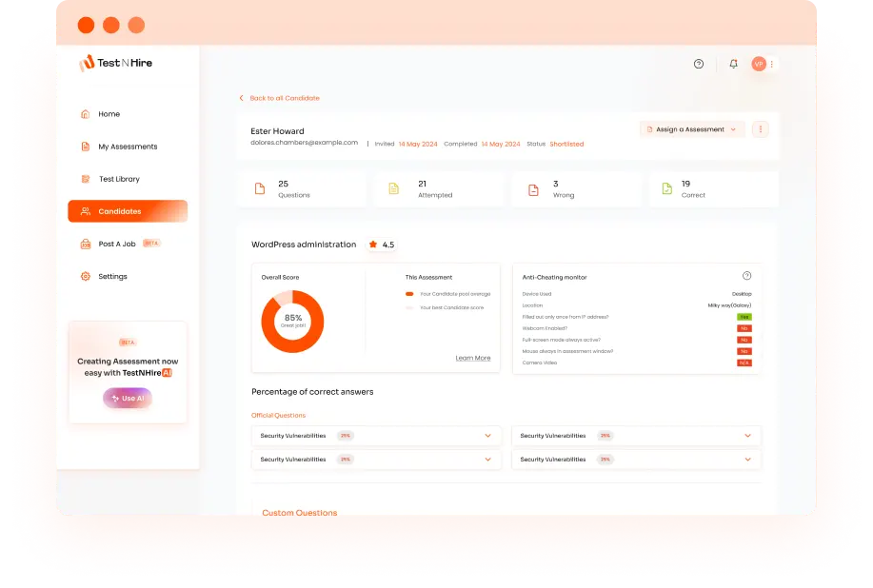Viewport: 873px width, 588px height.
Task: Click the star rating icon beside 4.5
Action: [373, 245]
